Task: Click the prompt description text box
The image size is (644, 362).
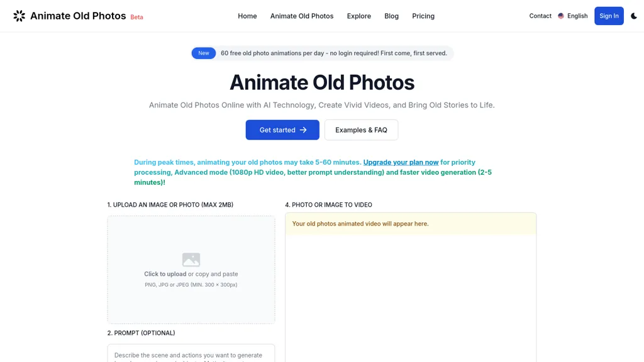Action: pos(191,353)
